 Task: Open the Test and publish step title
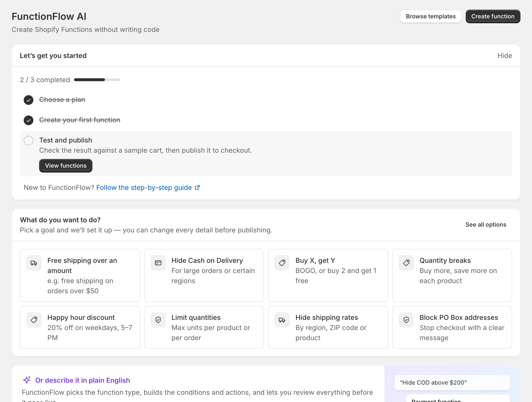[x=66, y=140]
